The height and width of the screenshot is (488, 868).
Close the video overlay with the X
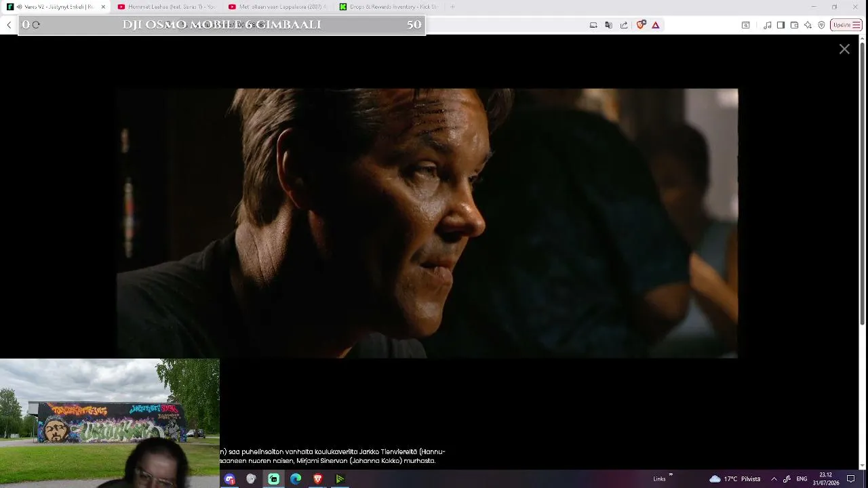pos(844,49)
